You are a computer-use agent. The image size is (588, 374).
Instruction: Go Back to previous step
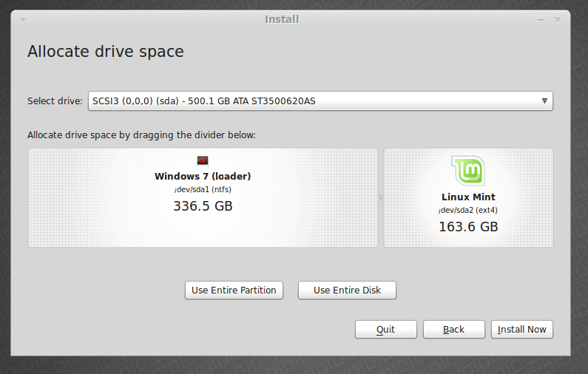453,329
